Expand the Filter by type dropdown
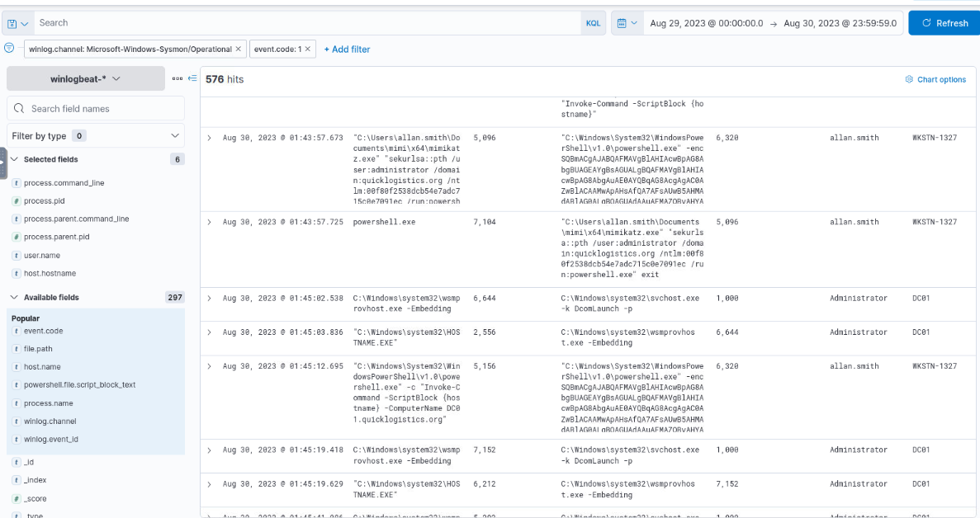Image resolution: width=980 pixels, height=518 pixels. tap(96, 135)
